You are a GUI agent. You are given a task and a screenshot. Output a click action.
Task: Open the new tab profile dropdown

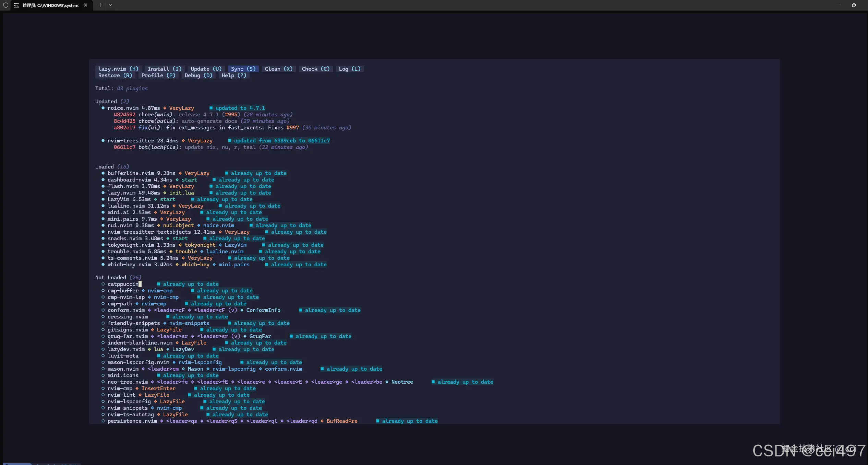click(x=110, y=5)
